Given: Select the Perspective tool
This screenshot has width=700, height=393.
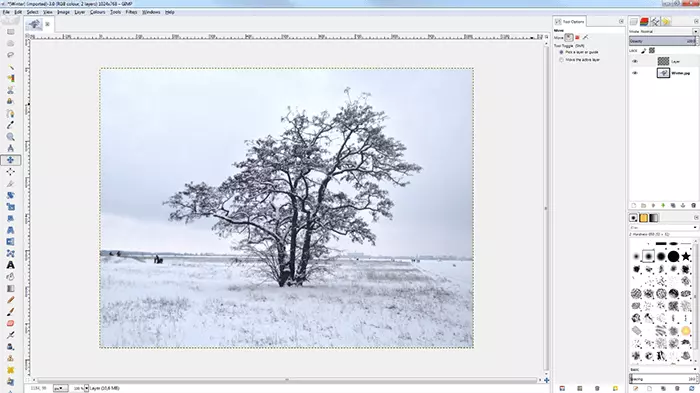Looking at the screenshot, I should point(10,230).
